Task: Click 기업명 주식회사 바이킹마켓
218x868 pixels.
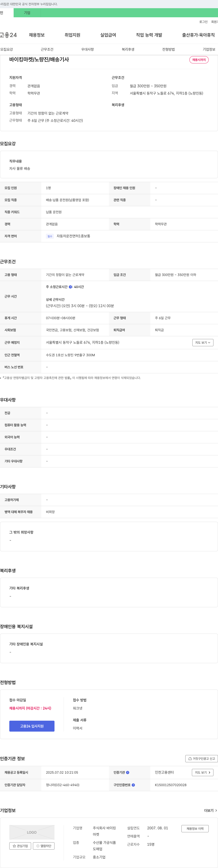Action: pyautogui.click(x=104, y=831)
